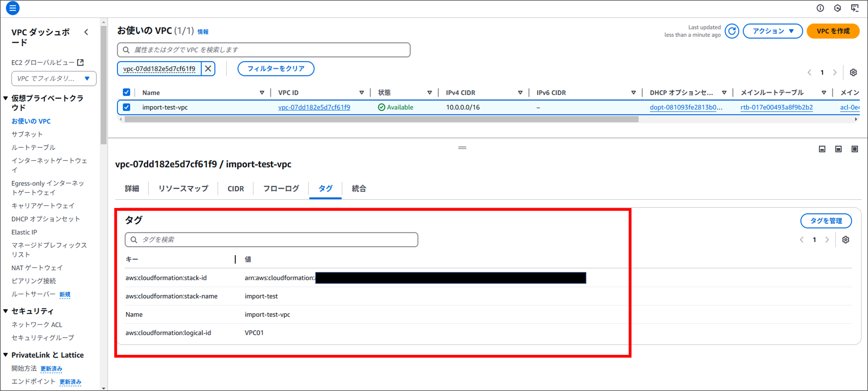Collapse PrivateLink と Lattice section
868x391 pixels.
(6, 355)
